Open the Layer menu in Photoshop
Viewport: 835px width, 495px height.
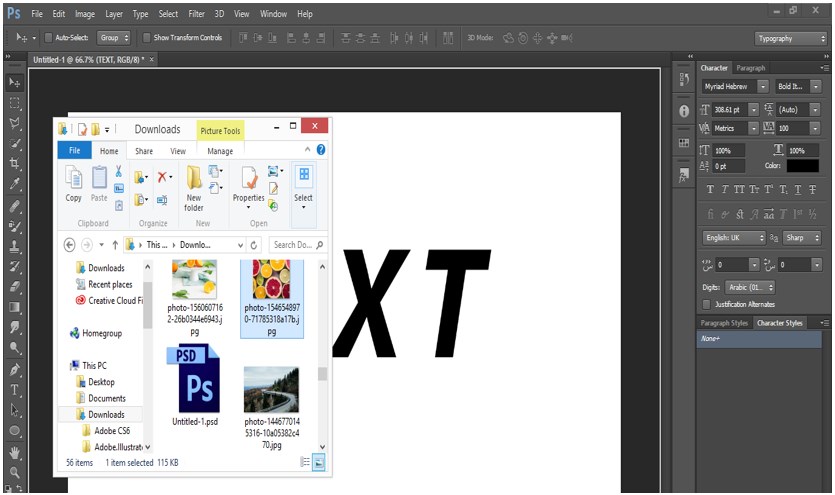(114, 14)
